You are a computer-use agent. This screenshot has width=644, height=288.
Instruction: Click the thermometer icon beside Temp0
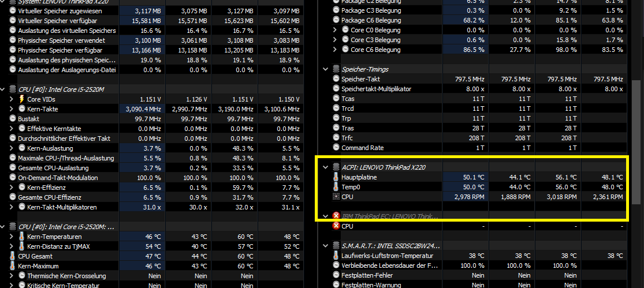pyautogui.click(x=336, y=187)
